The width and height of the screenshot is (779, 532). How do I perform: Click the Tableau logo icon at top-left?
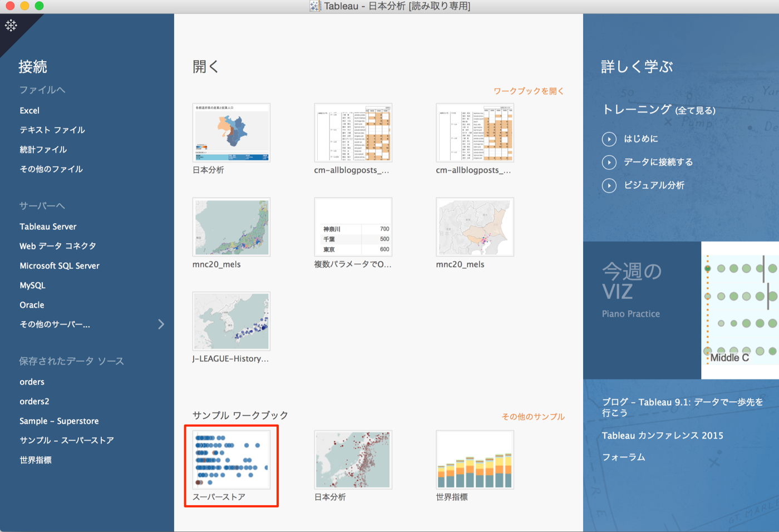point(11,26)
